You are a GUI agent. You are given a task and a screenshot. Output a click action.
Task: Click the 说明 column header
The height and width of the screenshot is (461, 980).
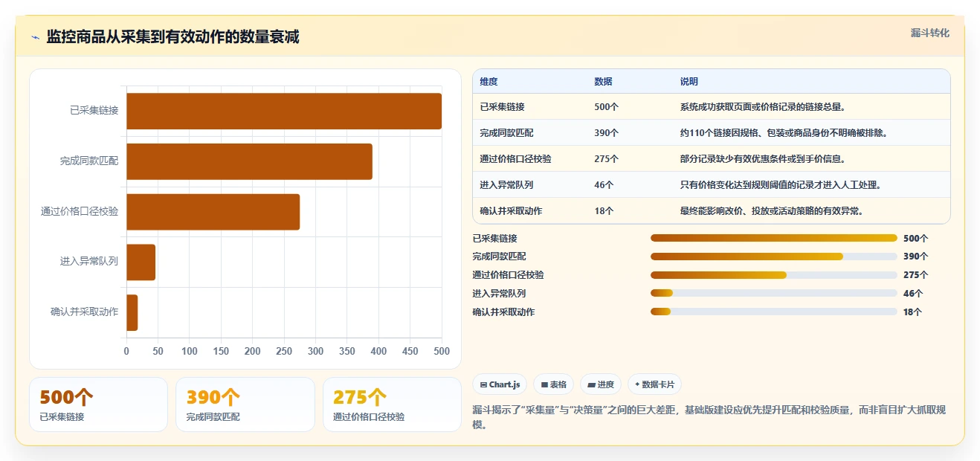tap(689, 82)
